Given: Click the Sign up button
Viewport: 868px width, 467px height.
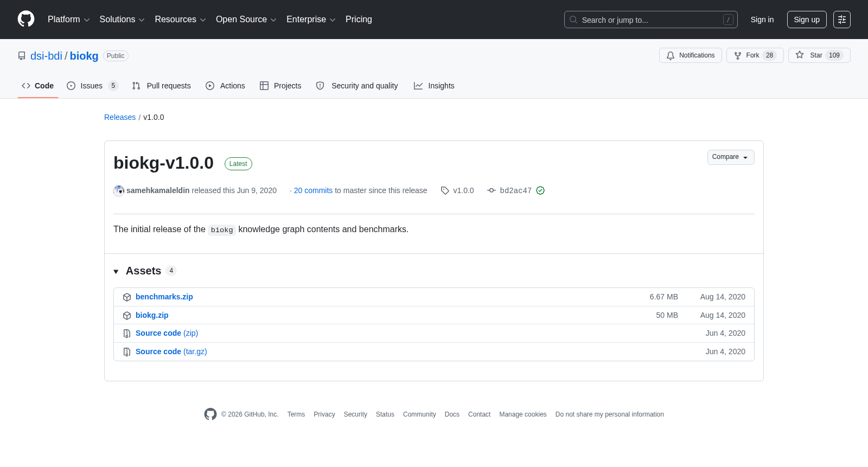Looking at the screenshot, I should [807, 20].
